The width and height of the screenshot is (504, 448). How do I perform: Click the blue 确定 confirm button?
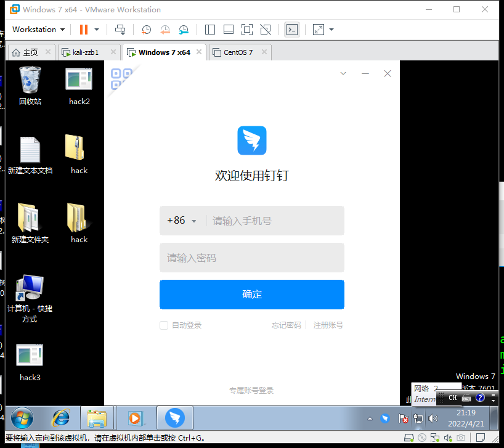click(x=252, y=295)
